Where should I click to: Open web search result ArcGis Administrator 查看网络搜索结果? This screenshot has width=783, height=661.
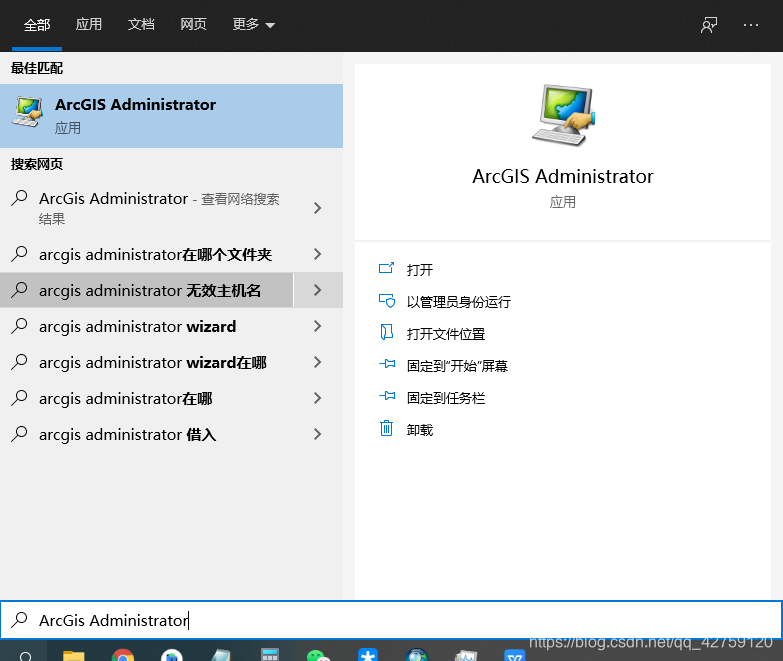[146, 208]
